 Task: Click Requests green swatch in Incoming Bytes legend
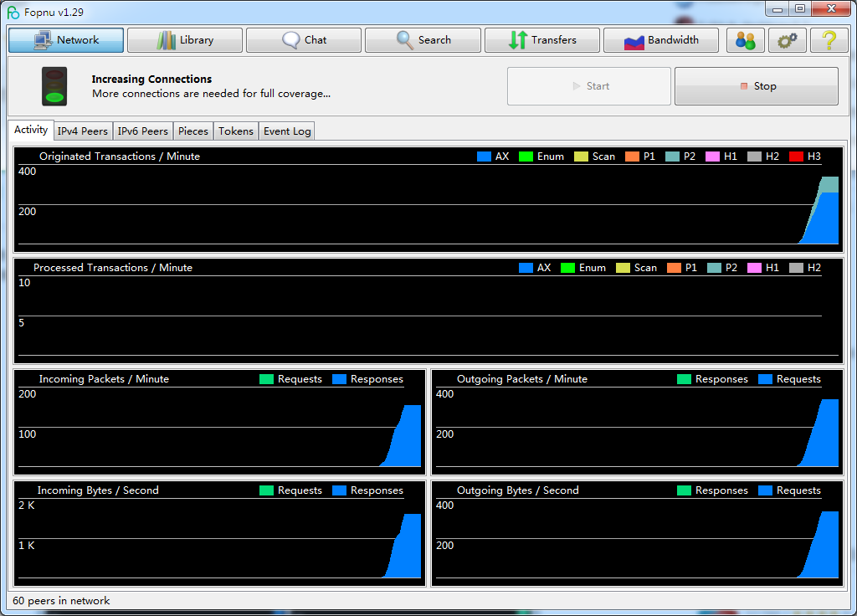(x=267, y=490)
